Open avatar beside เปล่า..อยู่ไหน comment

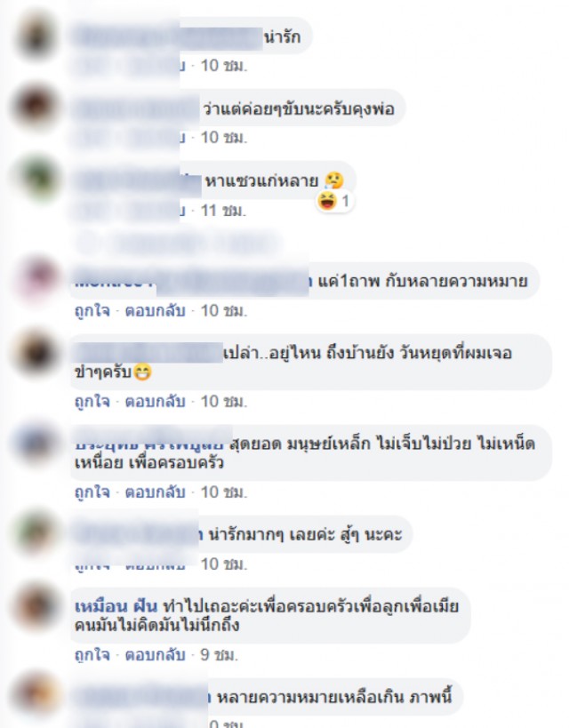[x=36, y=351]
